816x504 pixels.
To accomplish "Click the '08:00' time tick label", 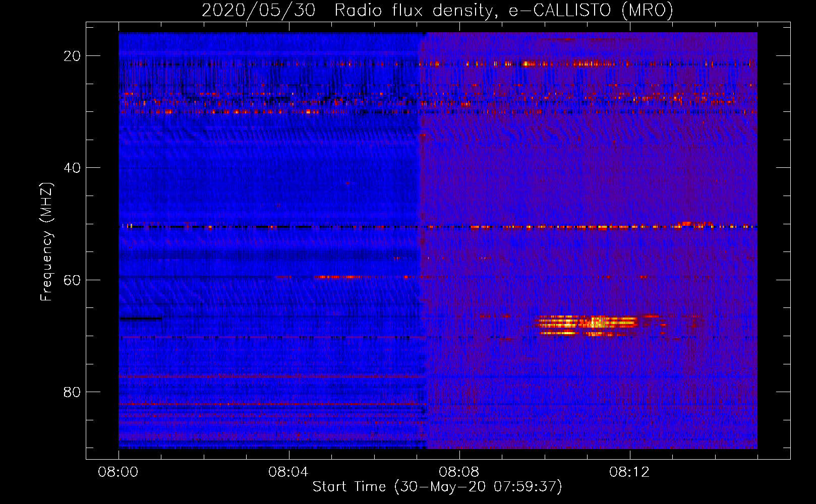I will [118, 472].
